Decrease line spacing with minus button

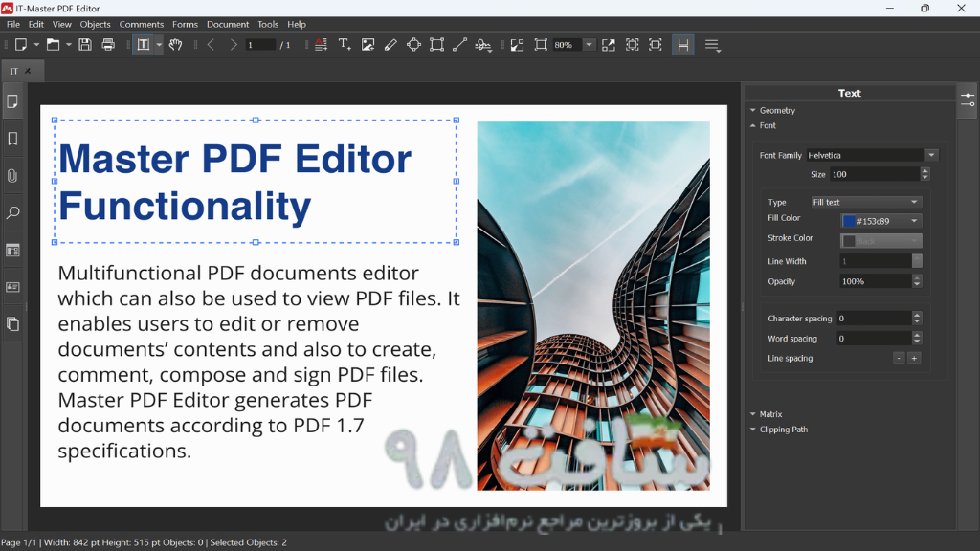tap(899, 359)
